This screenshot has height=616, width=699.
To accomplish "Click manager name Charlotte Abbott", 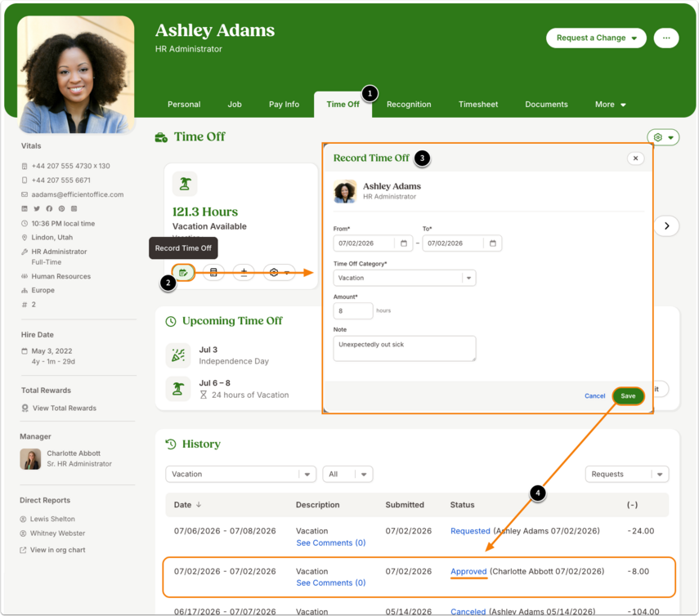I will point(74,453).
